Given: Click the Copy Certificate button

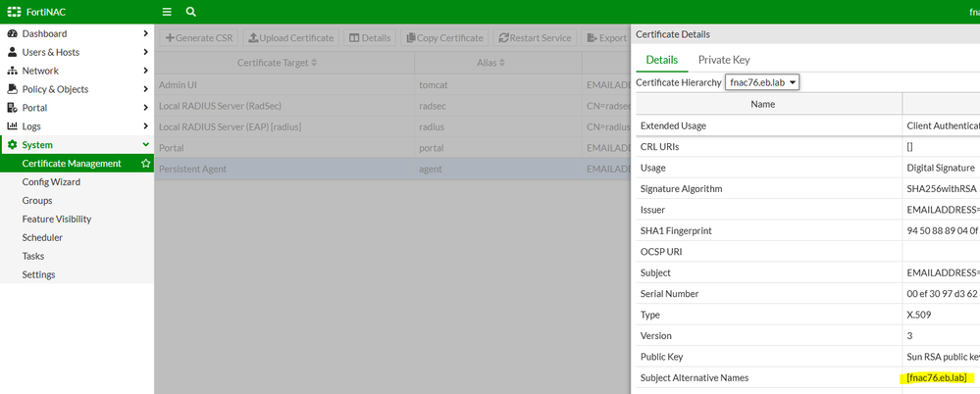Looking at the screenshot, I should (x=444, y=38).
